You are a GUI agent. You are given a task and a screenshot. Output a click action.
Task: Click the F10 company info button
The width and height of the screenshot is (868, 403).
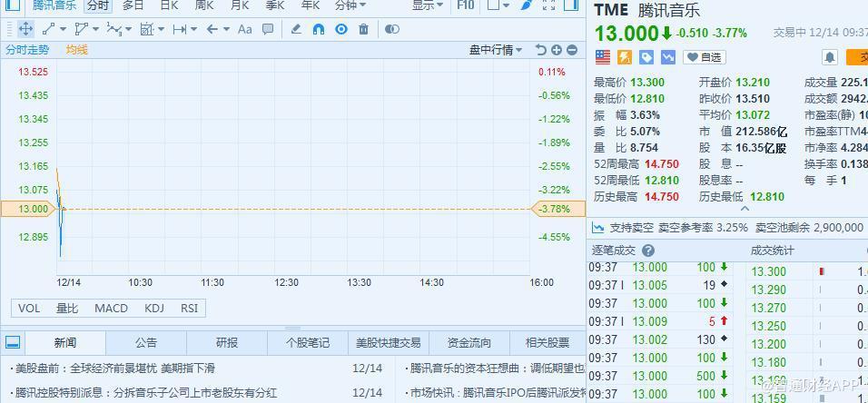[466, 5]
